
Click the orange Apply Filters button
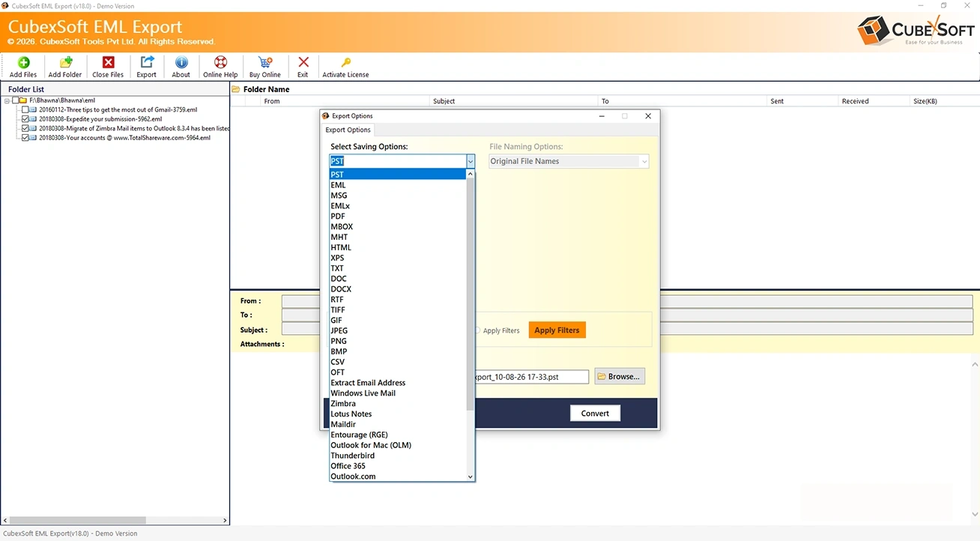[x=557, y=330]
